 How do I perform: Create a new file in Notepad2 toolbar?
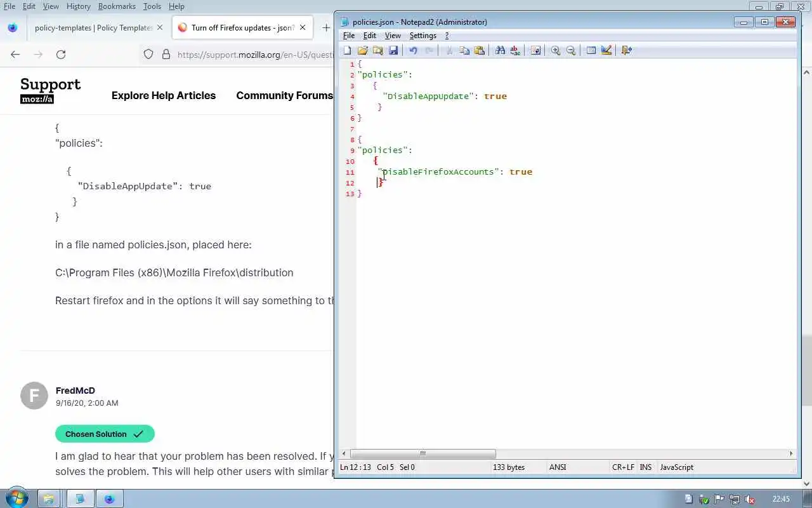click(x=347, y=50)
